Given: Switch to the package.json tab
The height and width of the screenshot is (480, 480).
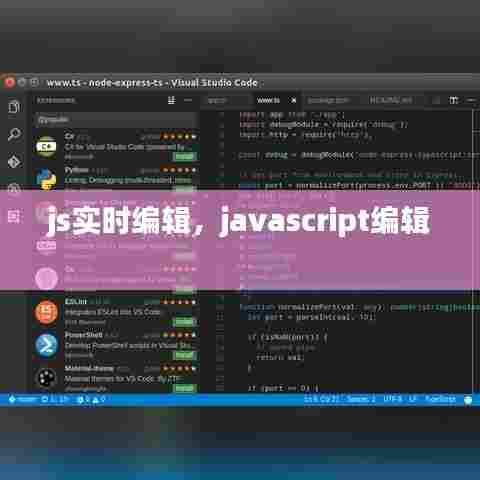Looking at the screenshot, I should (x=328, y=100).
